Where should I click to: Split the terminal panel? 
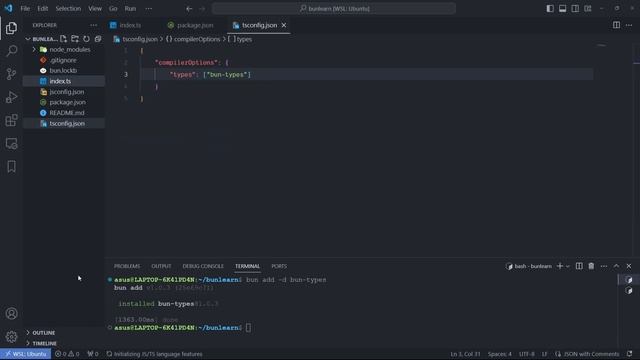579,266
